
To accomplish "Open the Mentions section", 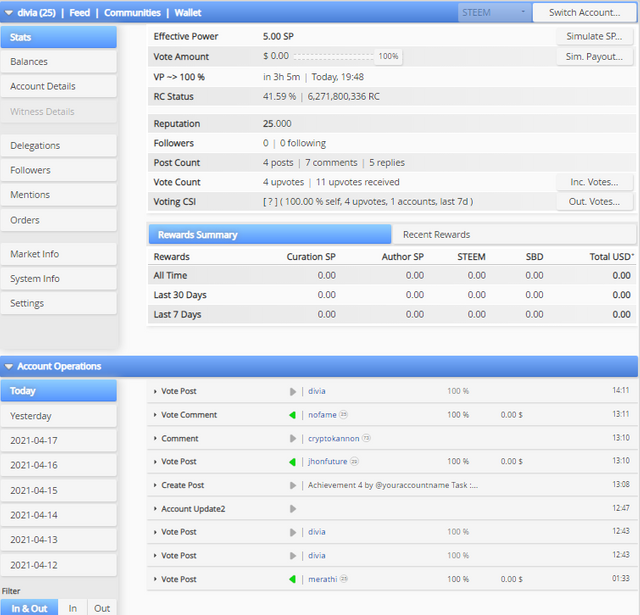I will click(x=59, y=195).
